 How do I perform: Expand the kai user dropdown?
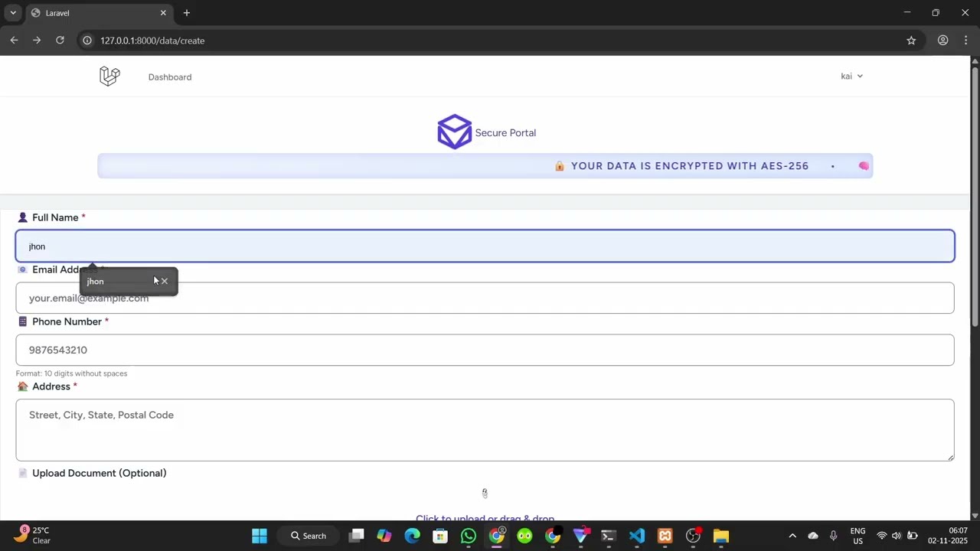pos(851,76)
